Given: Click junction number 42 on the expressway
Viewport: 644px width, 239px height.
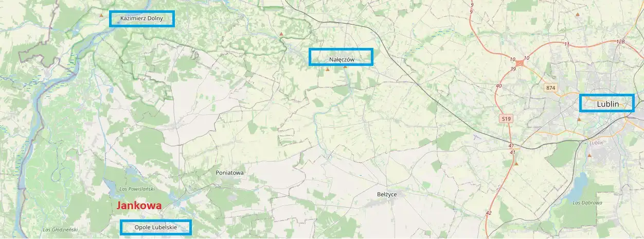Looking at the screenshot, I should pos(488,213).
